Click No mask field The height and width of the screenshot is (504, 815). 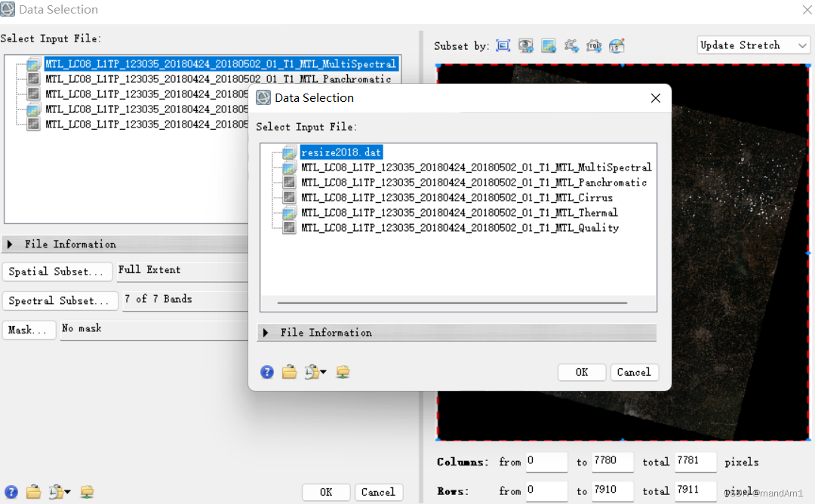coord(155,329)
